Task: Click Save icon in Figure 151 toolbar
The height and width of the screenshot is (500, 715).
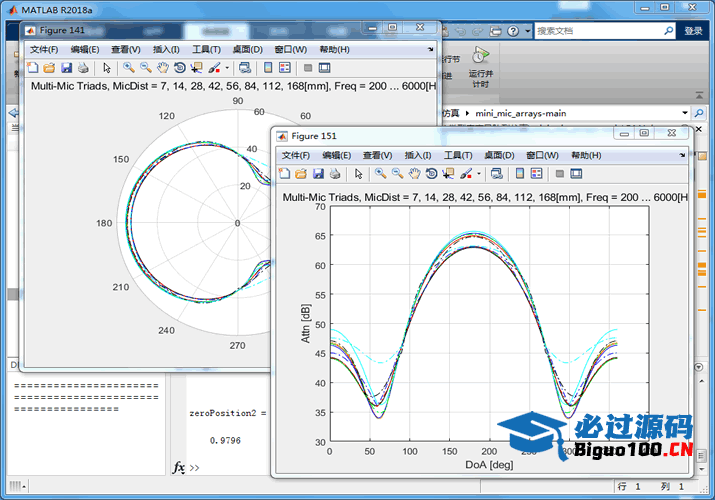Action: (x=318, y=174)
